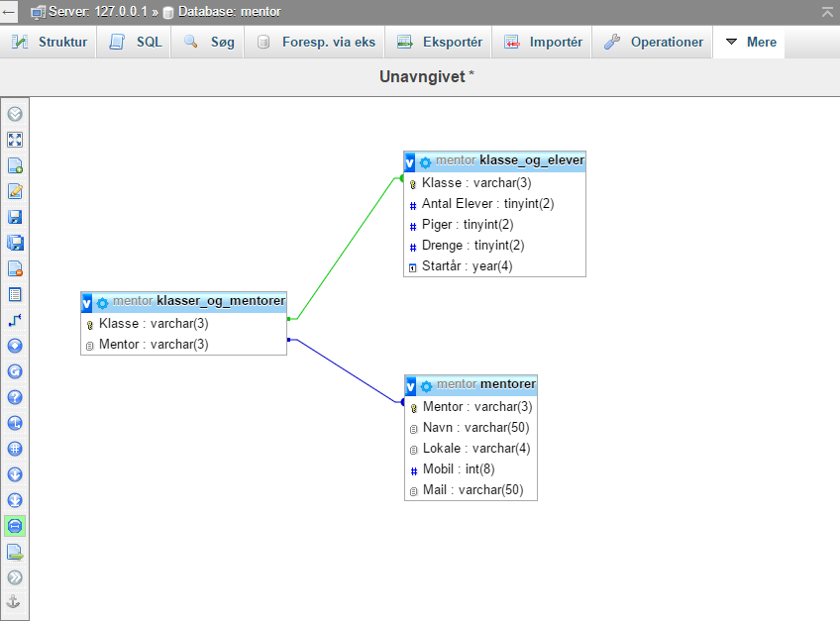The width and height of the screenshot is (840, 621).
Task: Select Mentor : varchar(3) in mentorer table
Action: click(x=471, y=407)
